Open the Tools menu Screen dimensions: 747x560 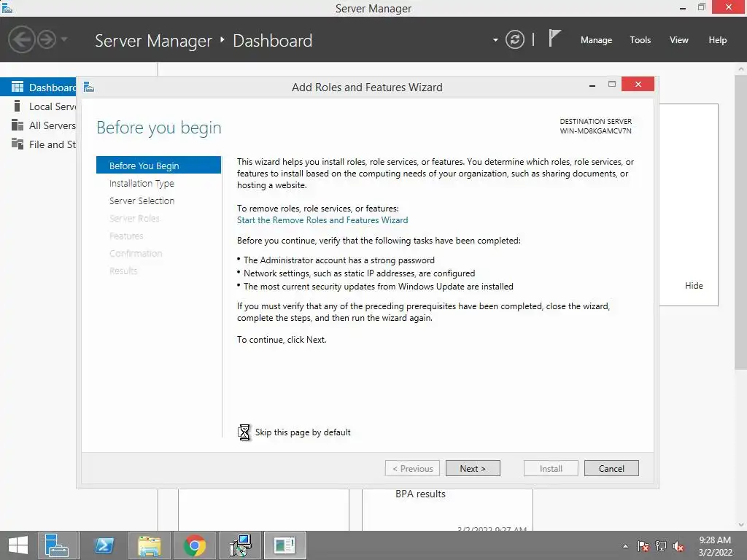(640, 40)
